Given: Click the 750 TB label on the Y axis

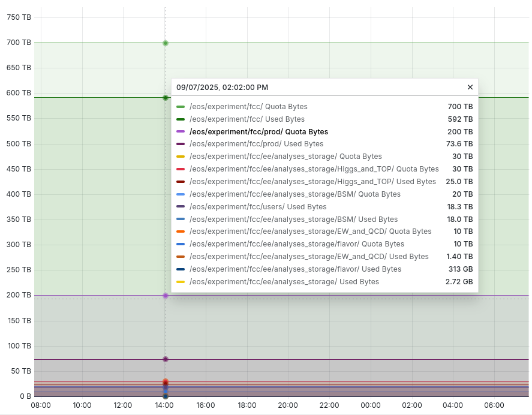Looking at the screenshot, I should 19,17.
